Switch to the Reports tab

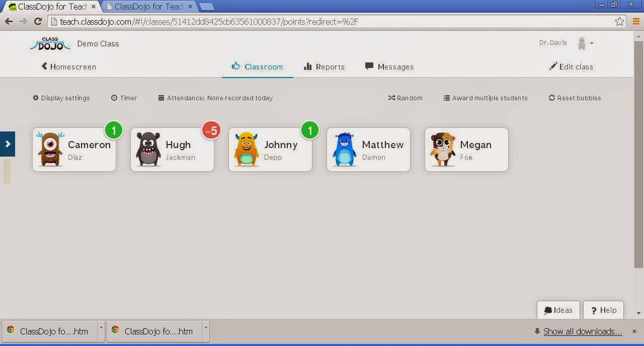324,66
